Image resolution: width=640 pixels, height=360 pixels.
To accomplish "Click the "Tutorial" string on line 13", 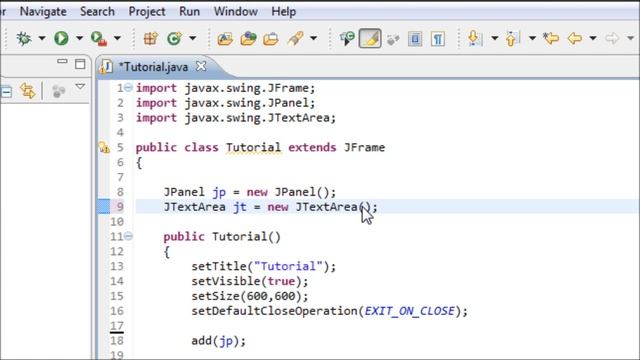I will pyautogui.click(x=288, y=267).
